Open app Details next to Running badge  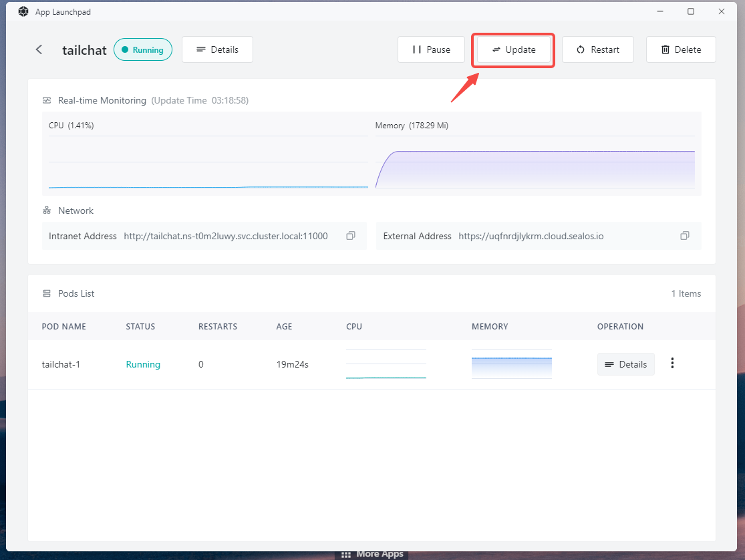217,49
